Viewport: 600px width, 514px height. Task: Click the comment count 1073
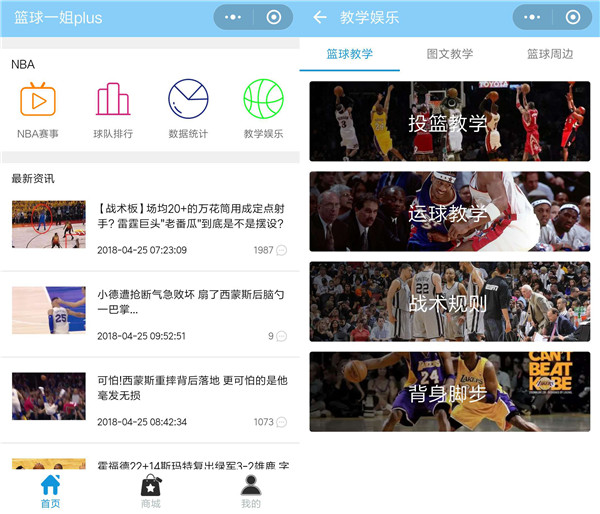point(264,422)
